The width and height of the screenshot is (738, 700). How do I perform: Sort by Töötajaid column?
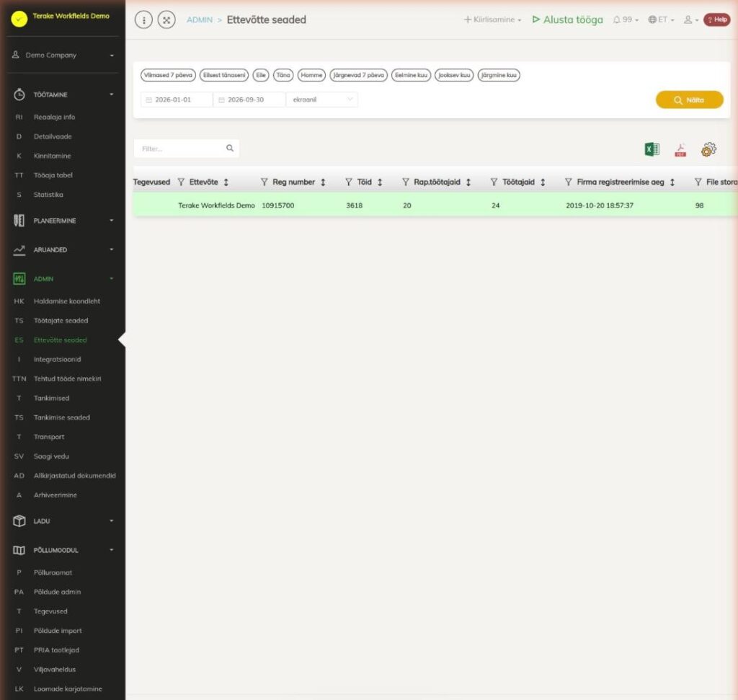click(x=543, y=182)
